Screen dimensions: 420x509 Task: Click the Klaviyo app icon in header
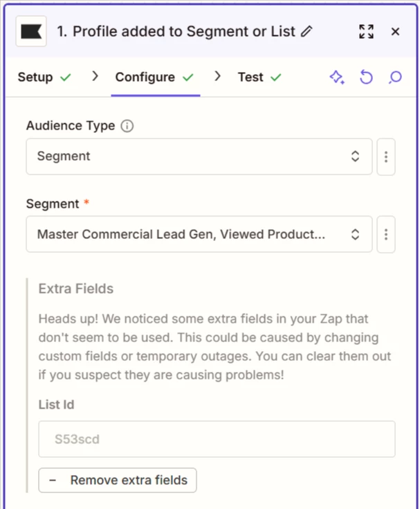point(31,32)
